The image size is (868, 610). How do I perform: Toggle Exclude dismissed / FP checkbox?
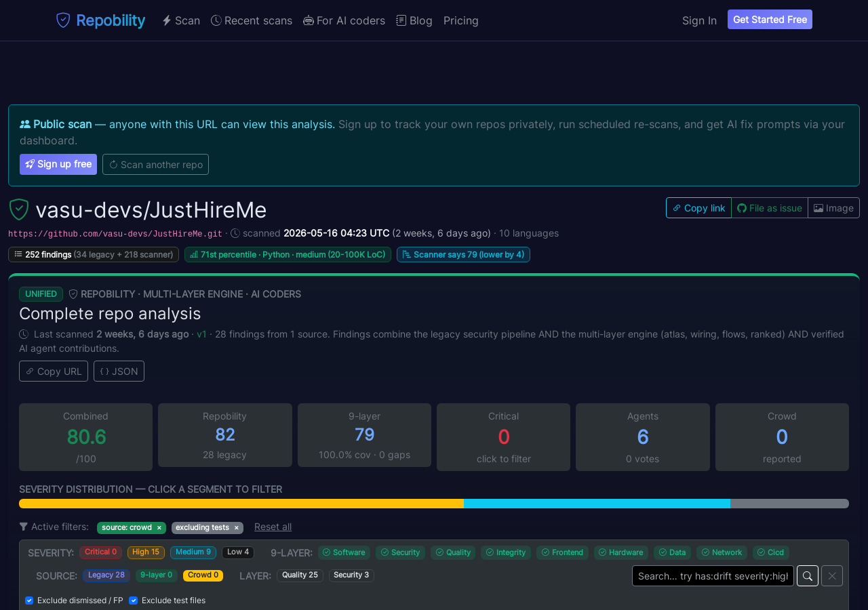(29, 601)
